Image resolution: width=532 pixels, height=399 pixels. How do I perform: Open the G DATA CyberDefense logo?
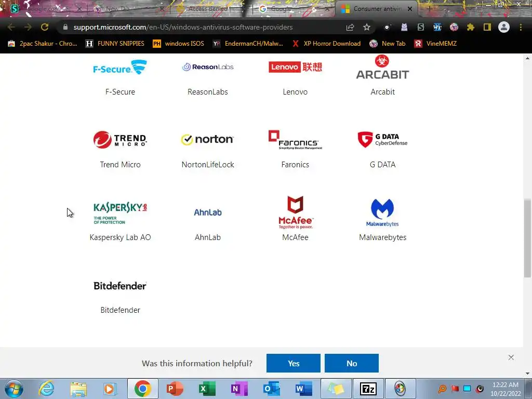[x=382, y=140]
